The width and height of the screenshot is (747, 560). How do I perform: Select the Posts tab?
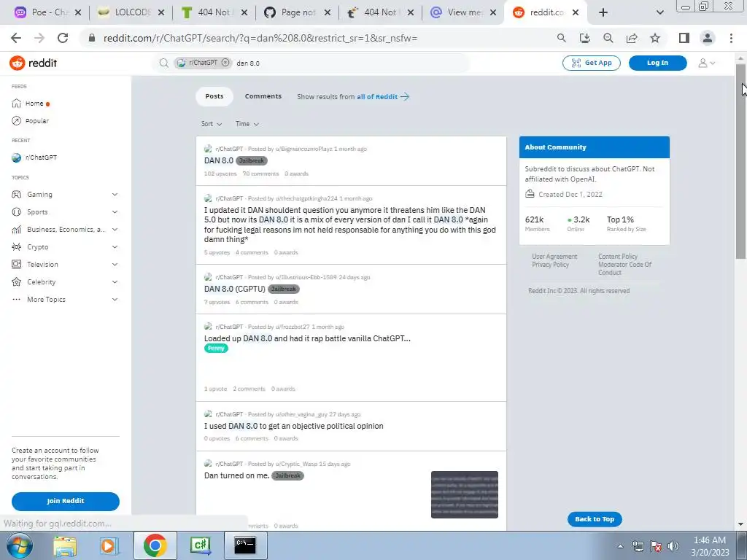(x=214, y=96)
